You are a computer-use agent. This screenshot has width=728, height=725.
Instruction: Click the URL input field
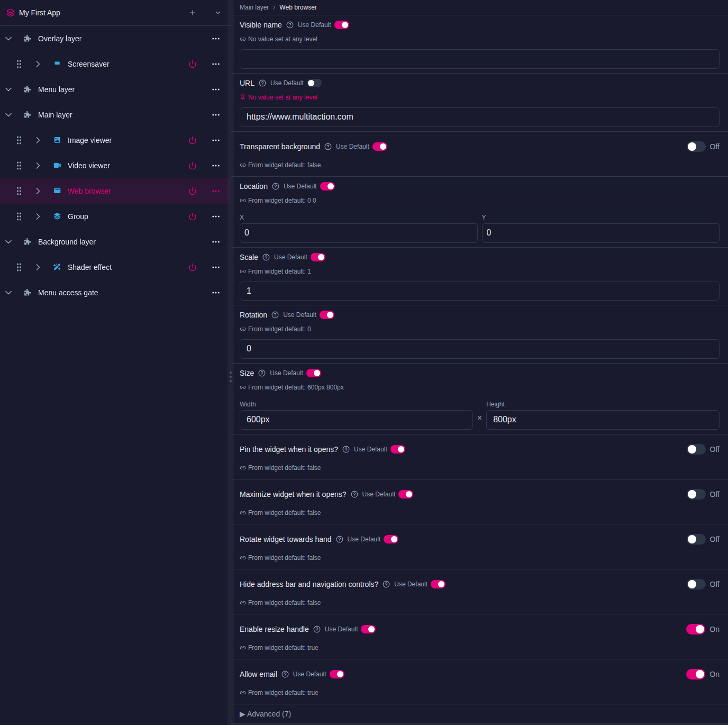(x=479, y=117)
